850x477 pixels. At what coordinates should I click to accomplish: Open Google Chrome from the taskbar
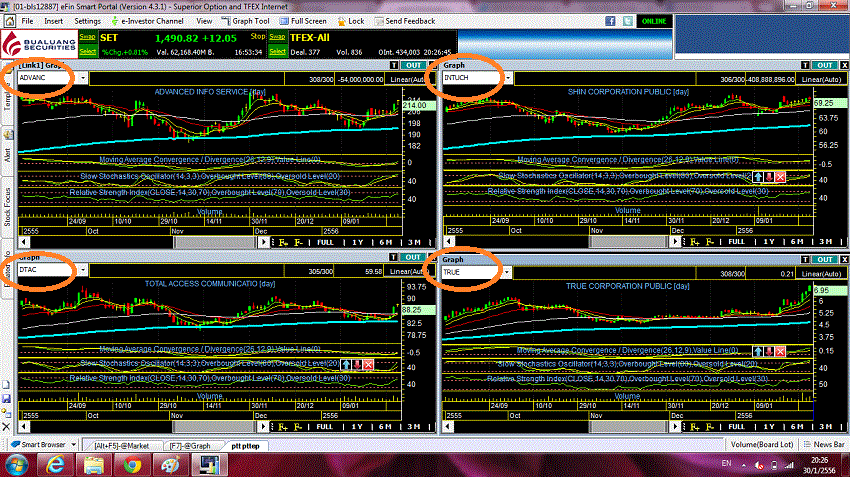(132, 465)
